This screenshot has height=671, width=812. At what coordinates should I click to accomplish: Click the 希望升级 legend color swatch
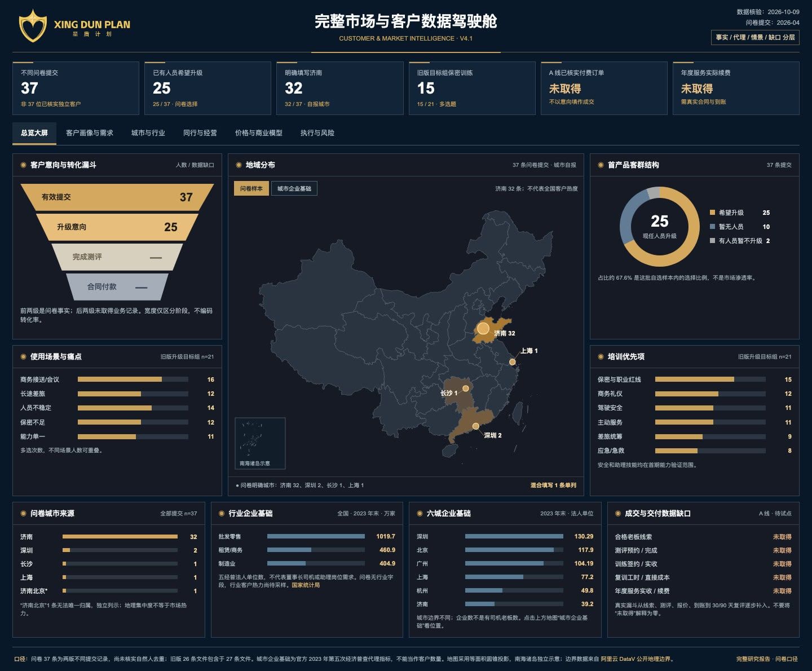[713, 213]
